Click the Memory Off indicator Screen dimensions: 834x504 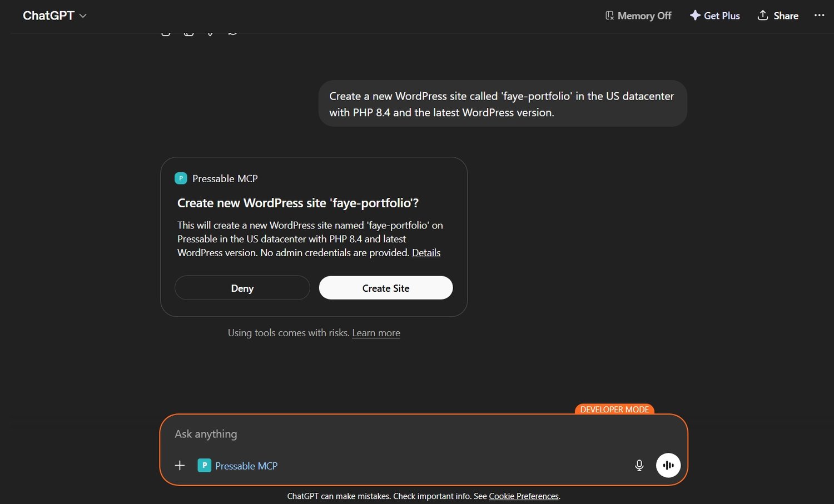point(638,16)
